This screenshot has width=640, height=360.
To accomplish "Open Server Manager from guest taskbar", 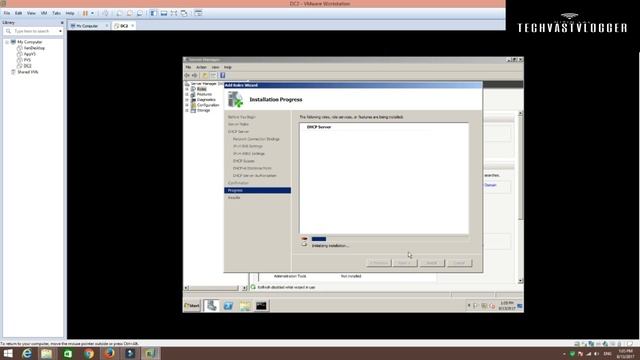I will click(211, 305).
